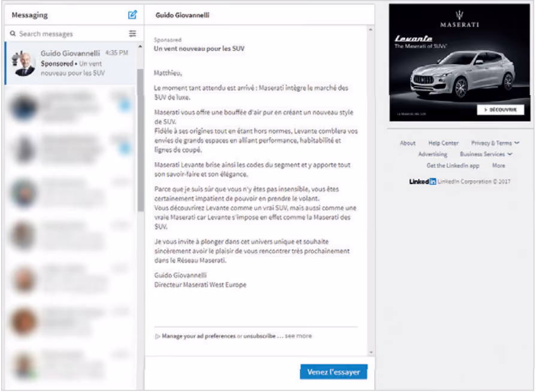536x392 pixels.
Task: Open the Advertising link
Action: [433, 154]
